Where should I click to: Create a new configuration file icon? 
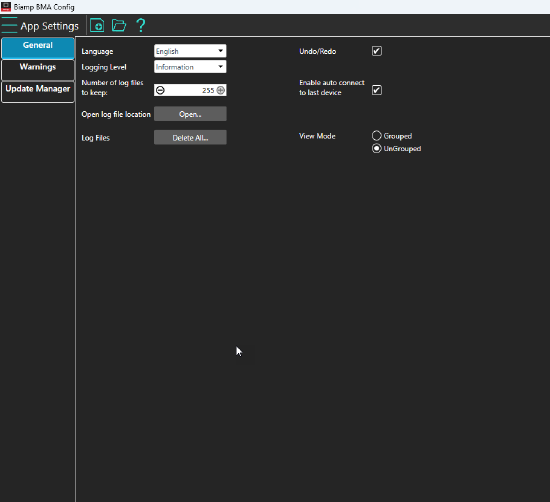coord(97,25)
